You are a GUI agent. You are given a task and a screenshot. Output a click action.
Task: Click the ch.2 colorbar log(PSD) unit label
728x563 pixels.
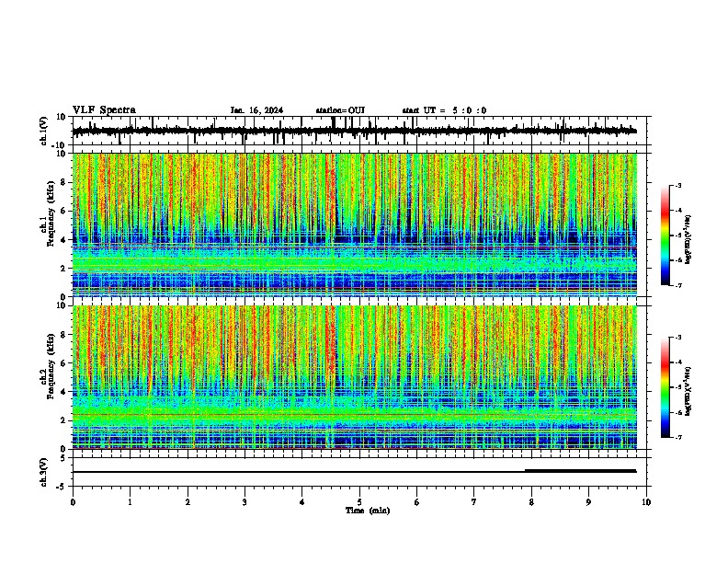688,391
